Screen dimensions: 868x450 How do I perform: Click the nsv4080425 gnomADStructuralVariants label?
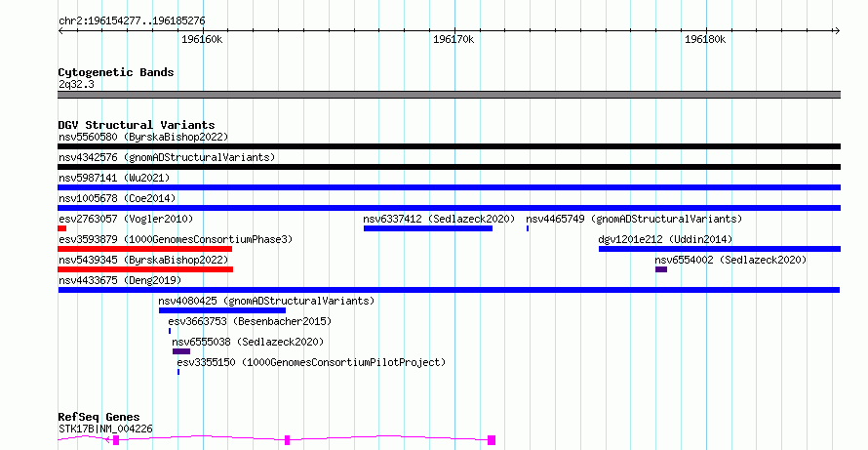click(x=266, y=301)
